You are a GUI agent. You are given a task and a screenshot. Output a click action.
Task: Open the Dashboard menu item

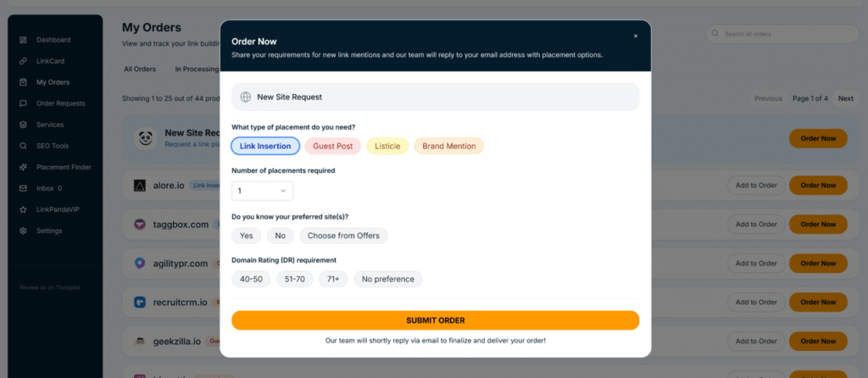(53, 40)
